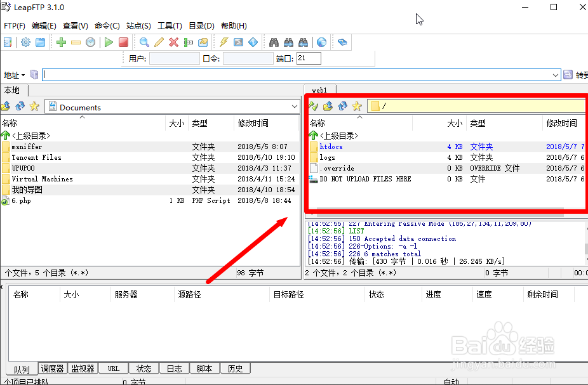The width and height of the screenshot is (588, 385).
Task: Click the web1 pane connect/disconnect icon
Action: click(314, 107)
